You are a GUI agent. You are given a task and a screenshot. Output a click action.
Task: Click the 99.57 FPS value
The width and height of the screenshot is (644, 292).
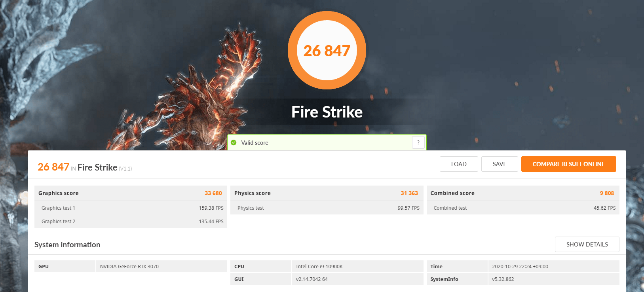408,208
